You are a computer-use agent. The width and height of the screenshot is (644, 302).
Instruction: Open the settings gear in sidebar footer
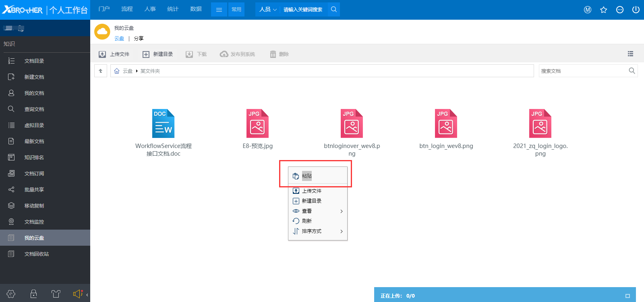coord(11,294)
